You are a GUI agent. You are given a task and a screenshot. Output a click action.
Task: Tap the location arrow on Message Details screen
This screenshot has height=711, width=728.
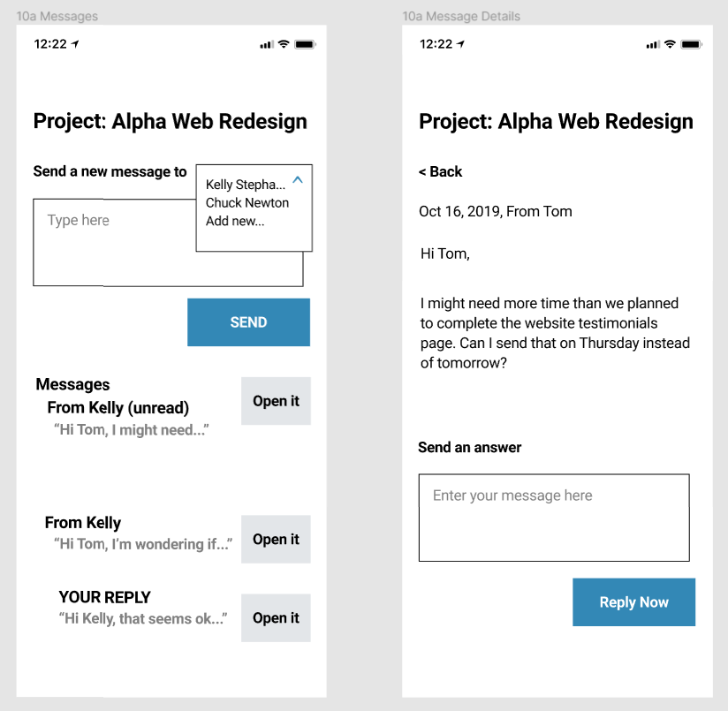click(x=463, y=44)
